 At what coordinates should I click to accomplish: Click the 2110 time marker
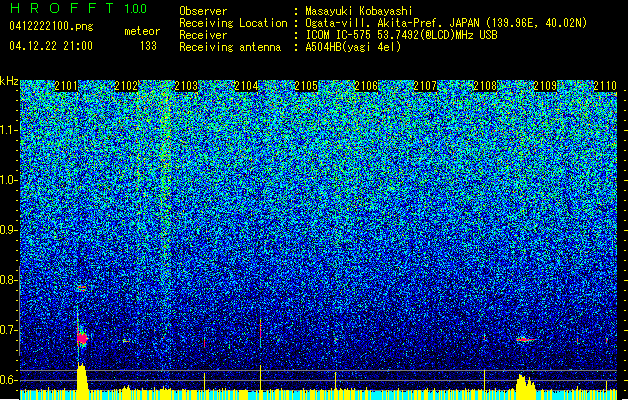(x=605, y=86)
